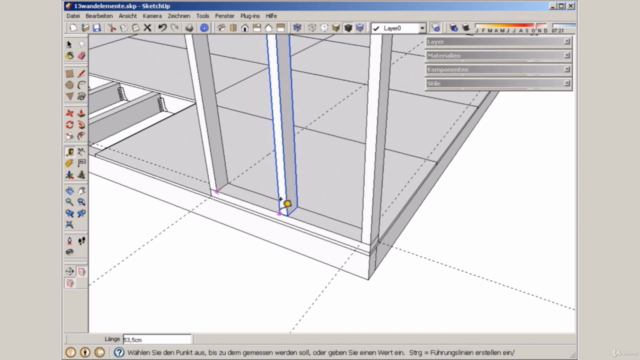The image size is (640, 360).
Task: Toggle display of section cuts
Action: coord(69,283)
